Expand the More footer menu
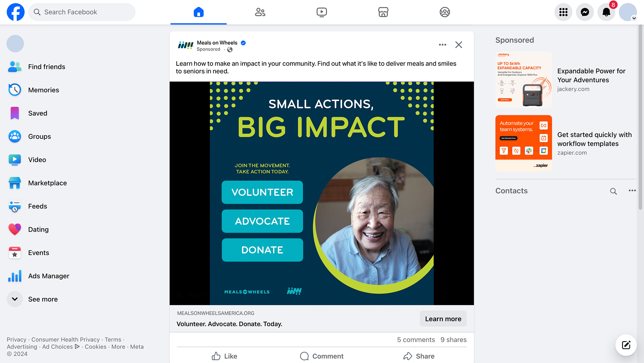This screenshot has height=363, width=644. [118, 347]
